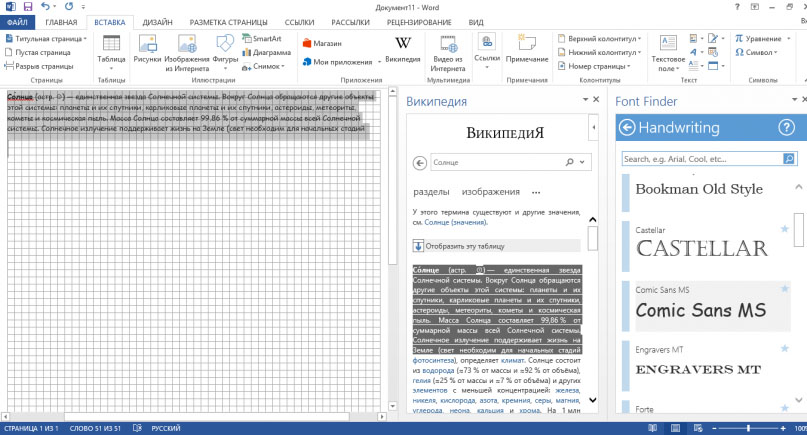This screenshot has height=435, width=807.
Task: Insert pictures via Рисунки
Action: 147,50
